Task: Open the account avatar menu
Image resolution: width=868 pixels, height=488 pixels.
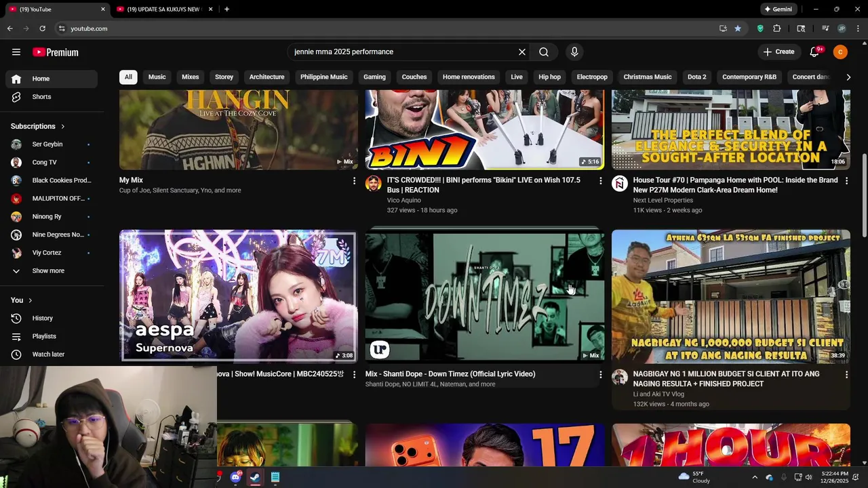Action: coord(840,52)
